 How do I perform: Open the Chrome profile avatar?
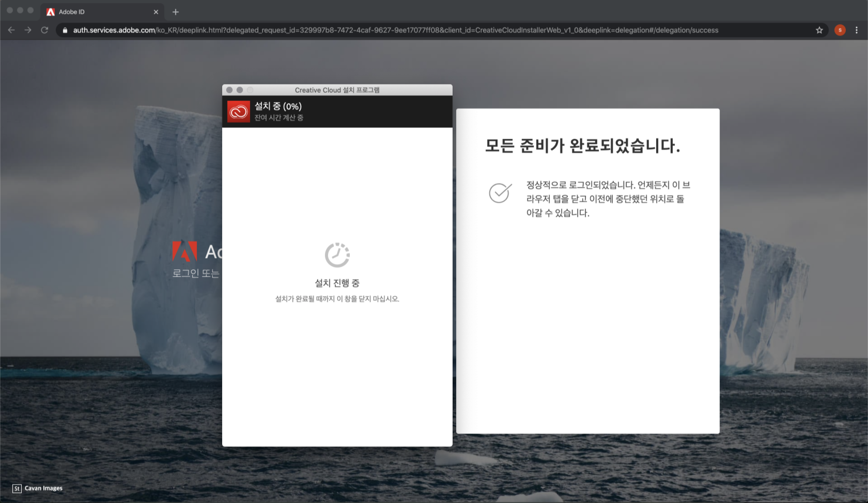[x=840, y=30]
